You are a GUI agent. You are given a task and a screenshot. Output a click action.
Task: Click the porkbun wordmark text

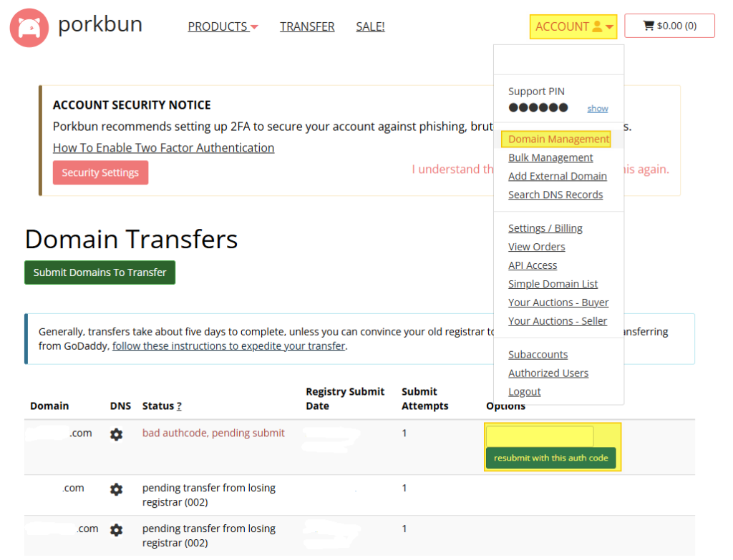(100, 25)
